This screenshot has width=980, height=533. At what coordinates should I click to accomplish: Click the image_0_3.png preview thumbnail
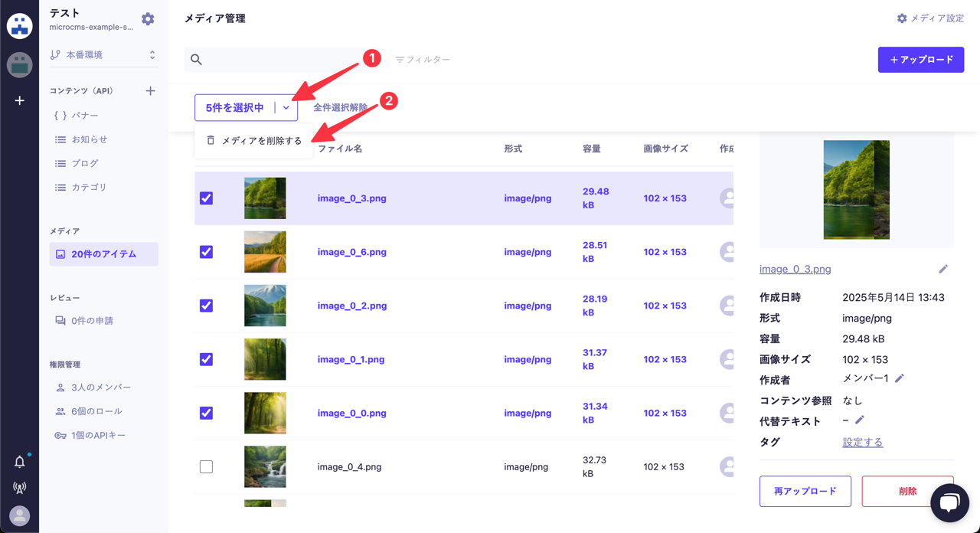pyautogui.click(x=856, y=189)
